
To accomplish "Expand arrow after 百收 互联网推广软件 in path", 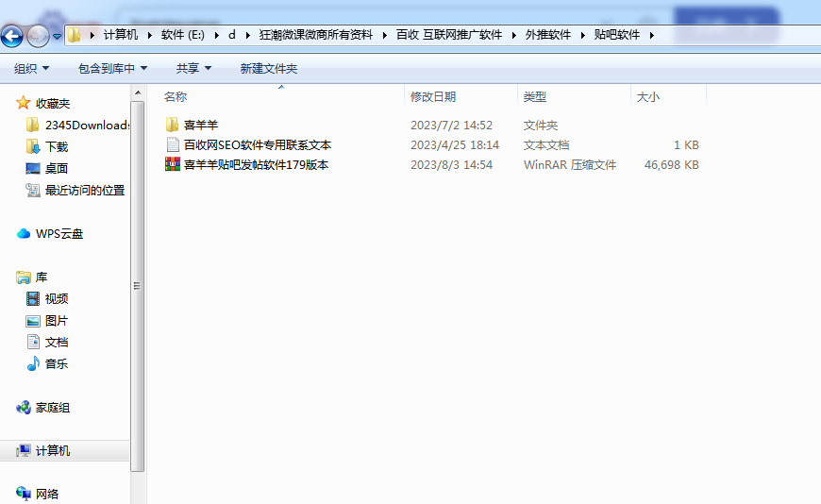I will [514, 35].
